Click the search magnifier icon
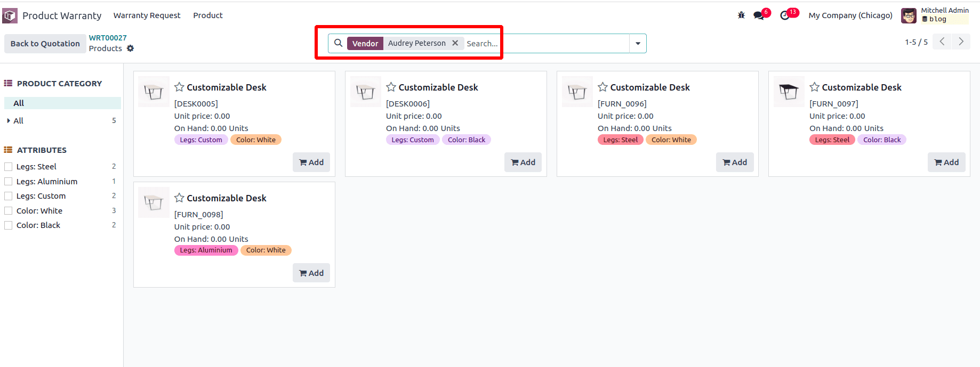 tap(338, 43)
